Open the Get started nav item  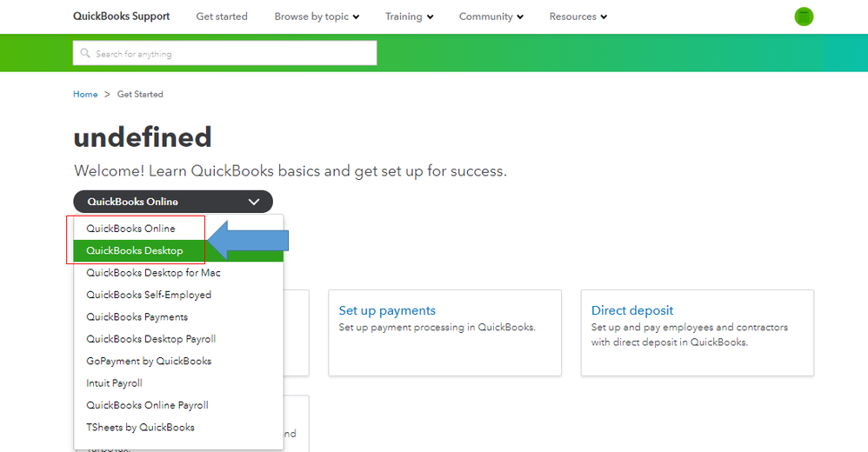222,17
